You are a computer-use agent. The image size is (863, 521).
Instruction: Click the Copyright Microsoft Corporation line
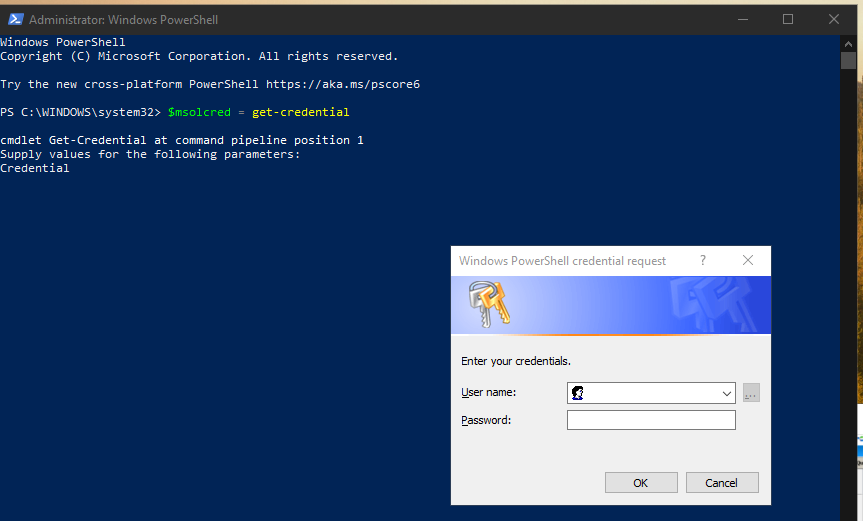[x=199, y=56]
